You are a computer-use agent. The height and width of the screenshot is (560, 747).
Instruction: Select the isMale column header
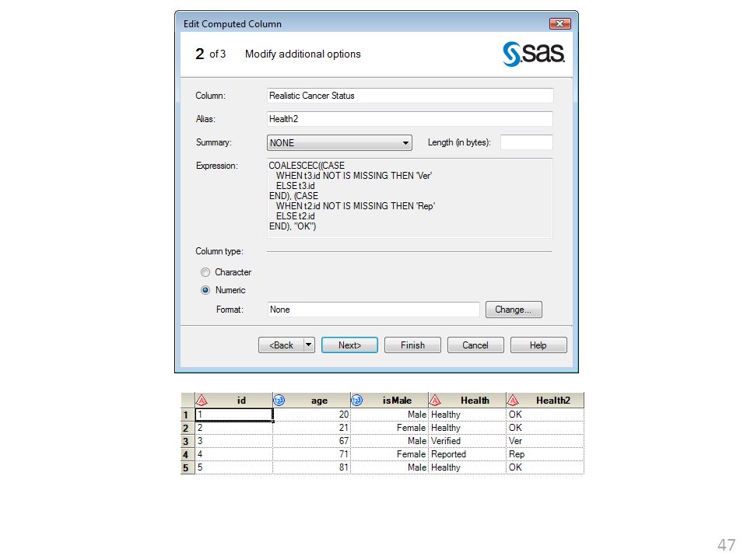point(389,401)
